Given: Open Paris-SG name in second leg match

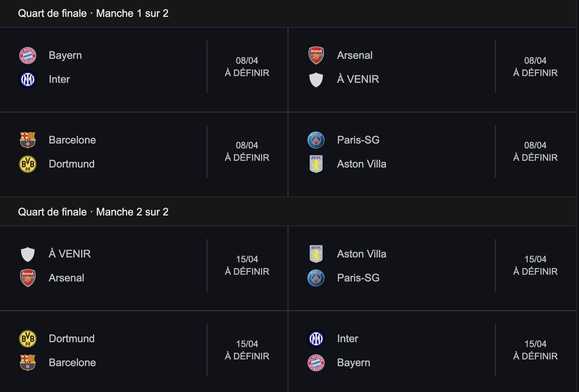Looking at the screenshot, I should pyautogui.click(x=358, y=278).
